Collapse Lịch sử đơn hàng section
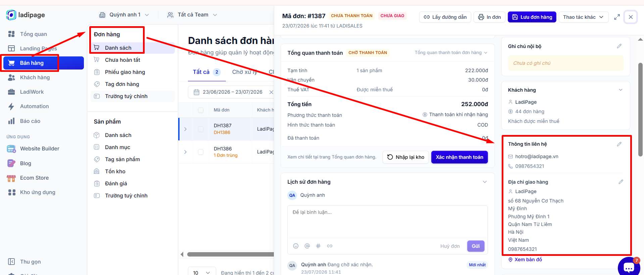This screenshot has height=275, width=644. point(485,182)
